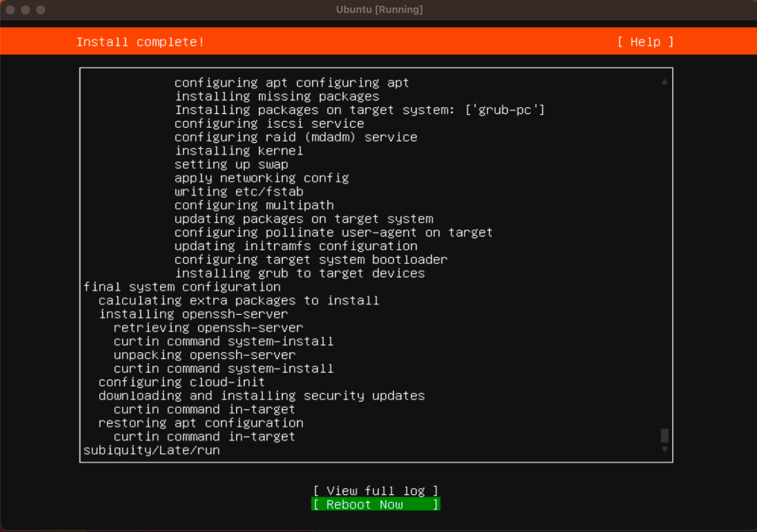757x532 pixels.
Task: Click the configuring cloud-init log entry
Action: (x=181, y=382)
